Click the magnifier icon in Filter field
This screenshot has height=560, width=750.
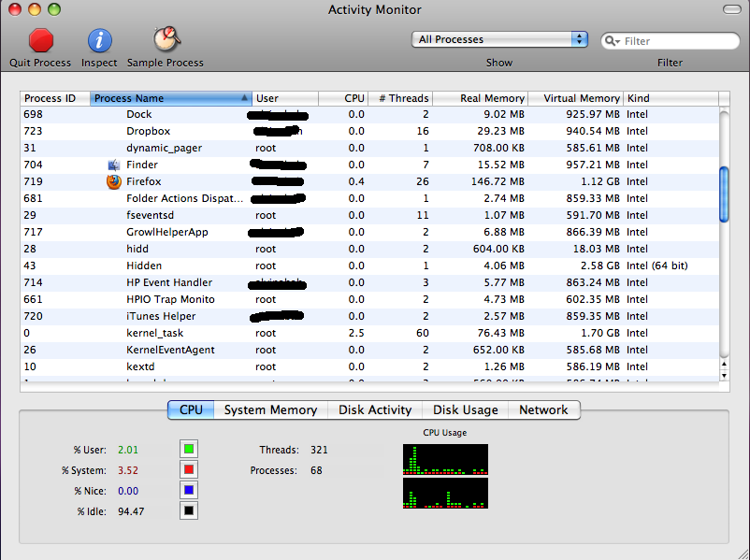(613, 41)
